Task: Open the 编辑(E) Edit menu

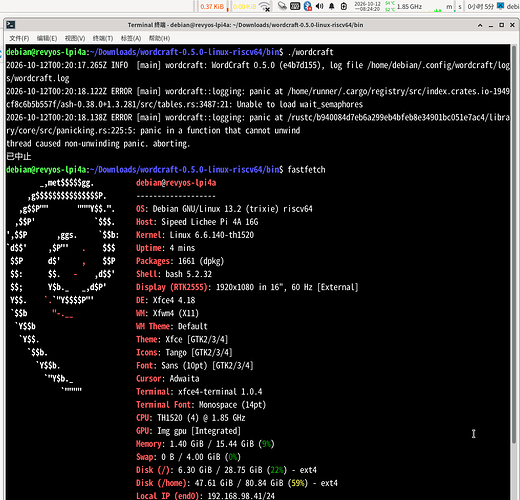Action: pyautogui.click(x=47, y=38)
